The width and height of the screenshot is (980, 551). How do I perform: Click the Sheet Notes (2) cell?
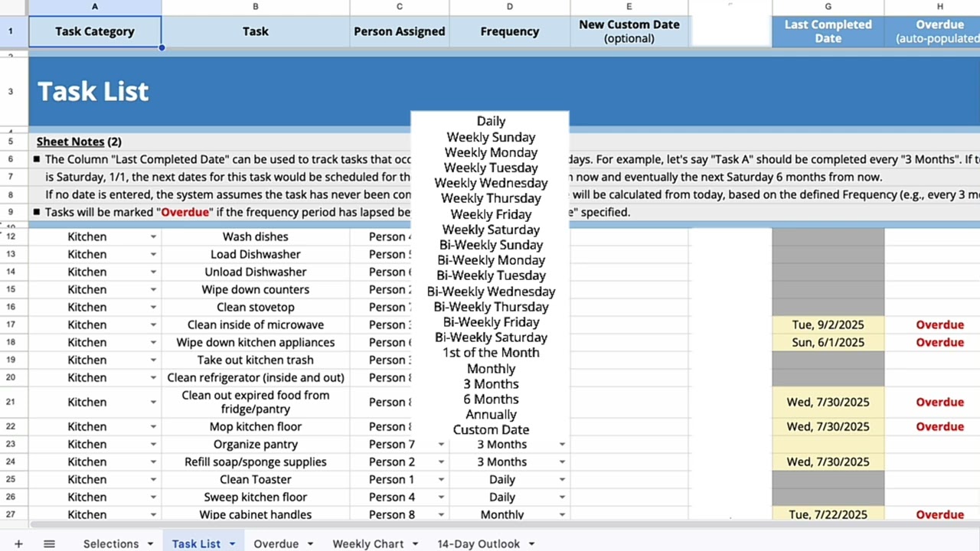point(79,142)
